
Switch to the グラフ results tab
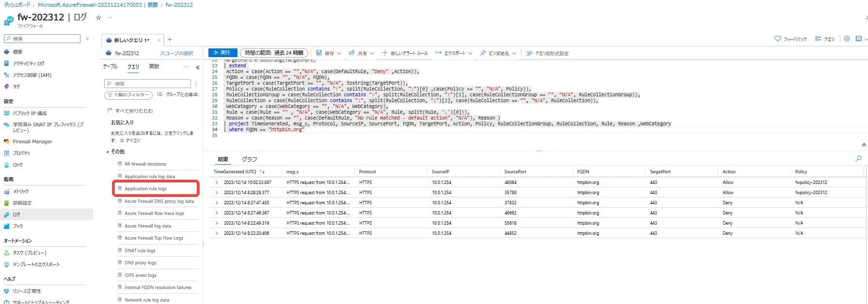pyautogui.click(x=249, y=159)
